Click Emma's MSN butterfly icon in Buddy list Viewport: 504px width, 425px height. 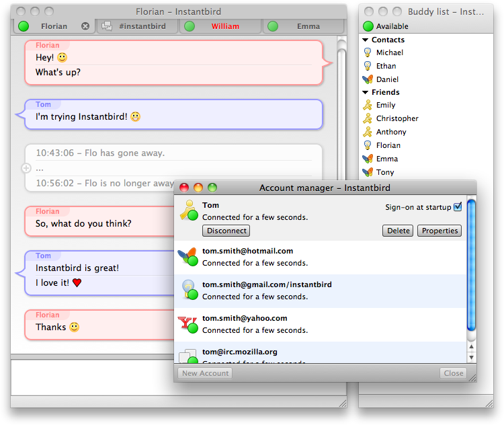(x=368, y=159)
